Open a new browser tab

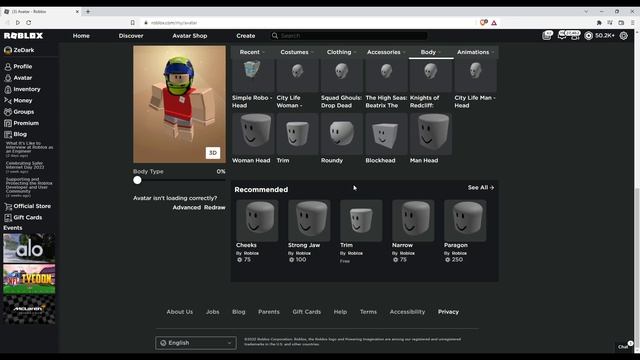(x=88, y=11)
